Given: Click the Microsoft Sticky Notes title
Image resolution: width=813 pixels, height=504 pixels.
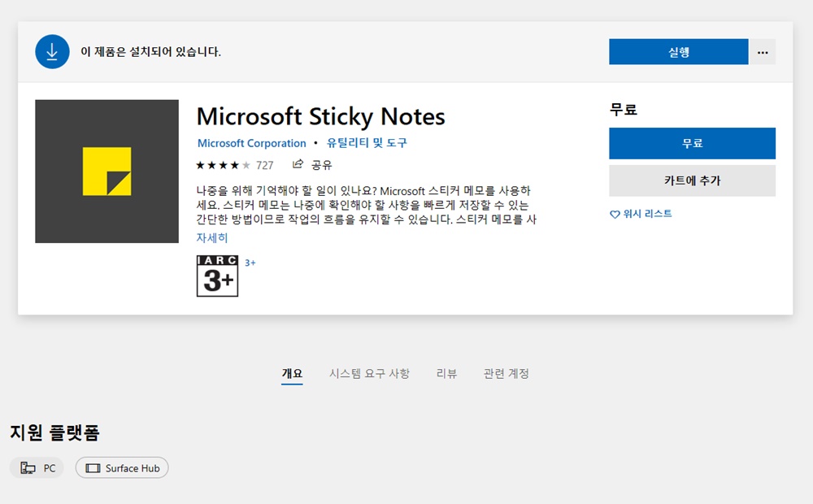Looking at the screenshot, I should tap(320, 116).
